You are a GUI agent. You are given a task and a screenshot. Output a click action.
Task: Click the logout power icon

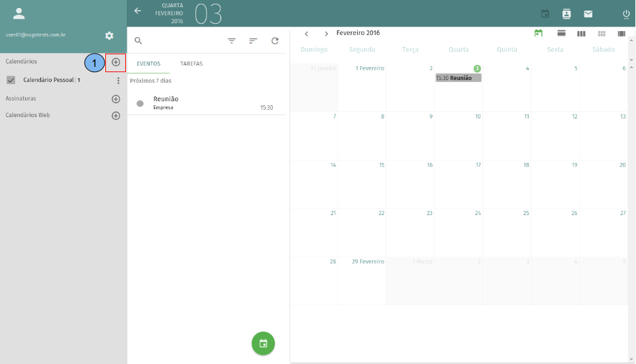pos(626,14)
